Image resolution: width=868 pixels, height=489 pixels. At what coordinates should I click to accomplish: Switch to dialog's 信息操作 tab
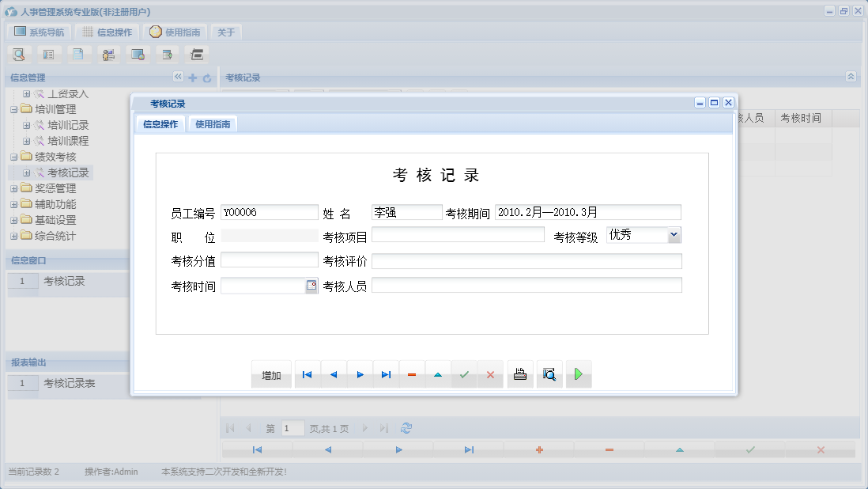(160, 124)
